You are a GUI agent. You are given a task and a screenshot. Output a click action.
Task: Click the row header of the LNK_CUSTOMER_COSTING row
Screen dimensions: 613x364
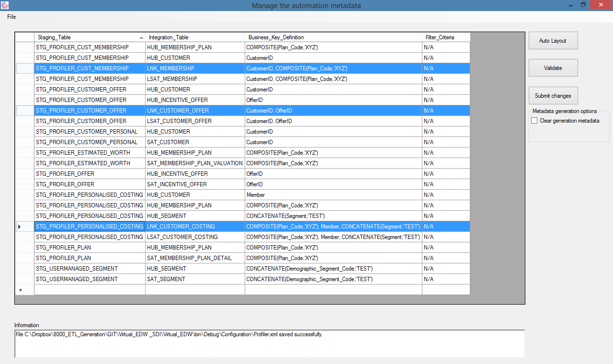24,227
